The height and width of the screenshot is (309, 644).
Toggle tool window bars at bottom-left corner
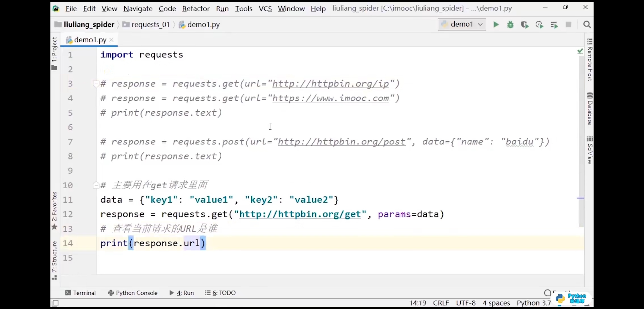[x=55, y=303]
